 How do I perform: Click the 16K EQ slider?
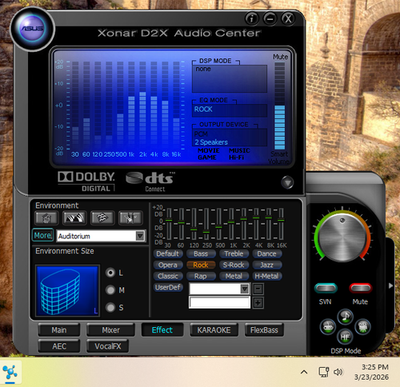coord(281,224)
